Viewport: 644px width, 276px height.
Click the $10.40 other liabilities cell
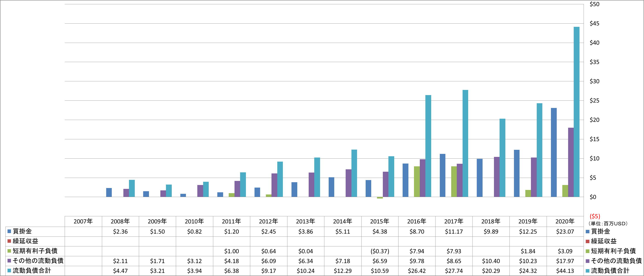[x=491, y=261]
